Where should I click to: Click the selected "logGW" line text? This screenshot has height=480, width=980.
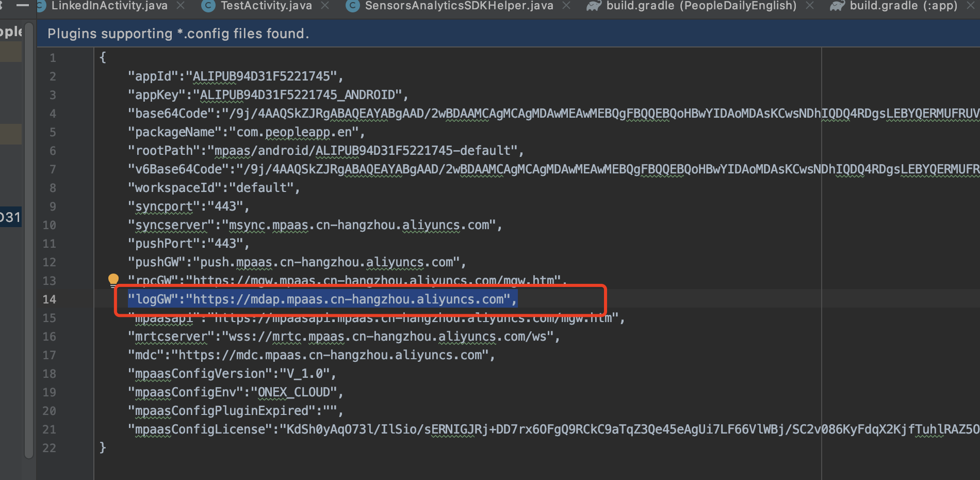[322, 299]
